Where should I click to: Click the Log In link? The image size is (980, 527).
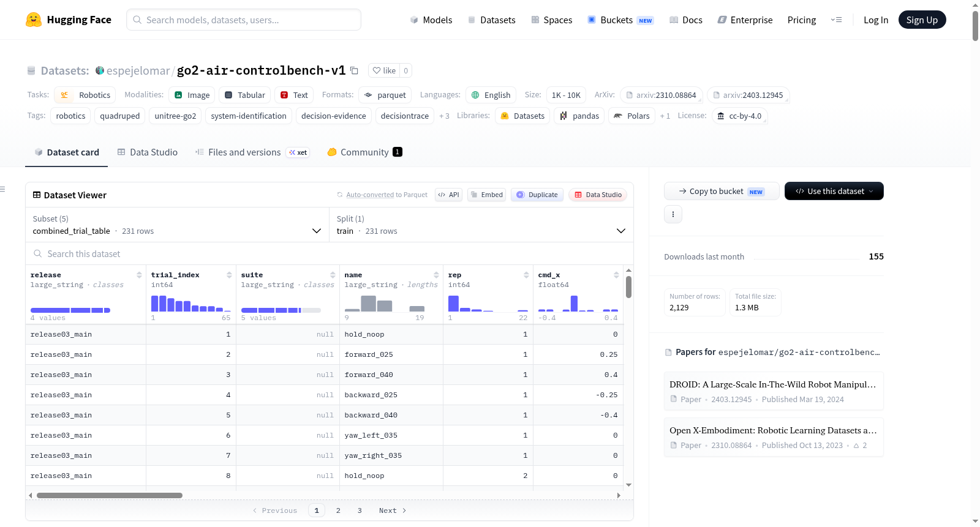pos(876,20)
